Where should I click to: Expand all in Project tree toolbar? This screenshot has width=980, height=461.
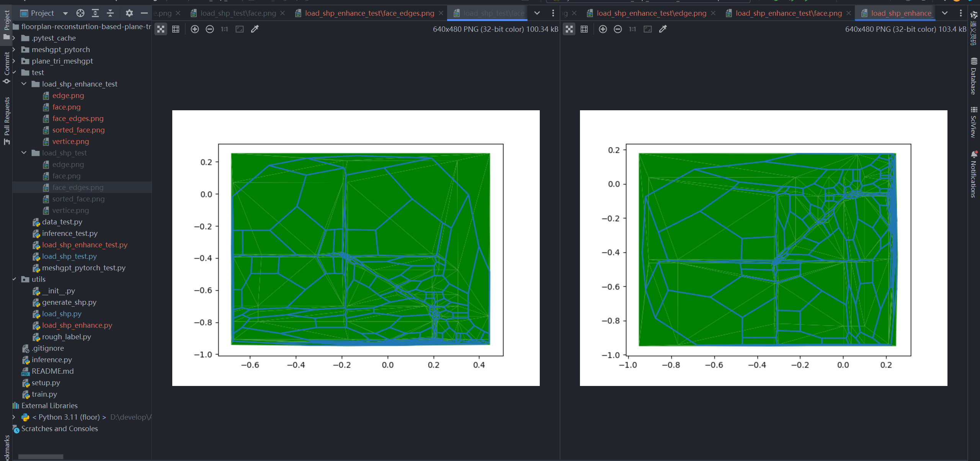[95, 13]
